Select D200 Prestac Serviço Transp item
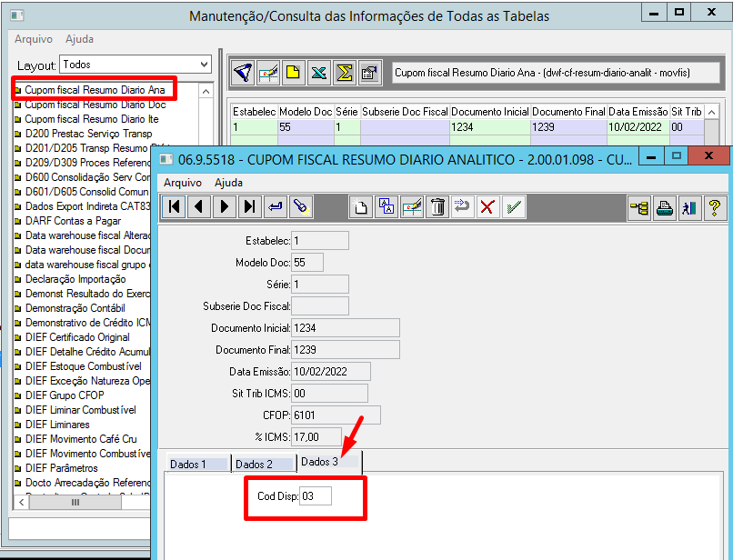Screen dimensions: 733x560 (x=88, y=134)
